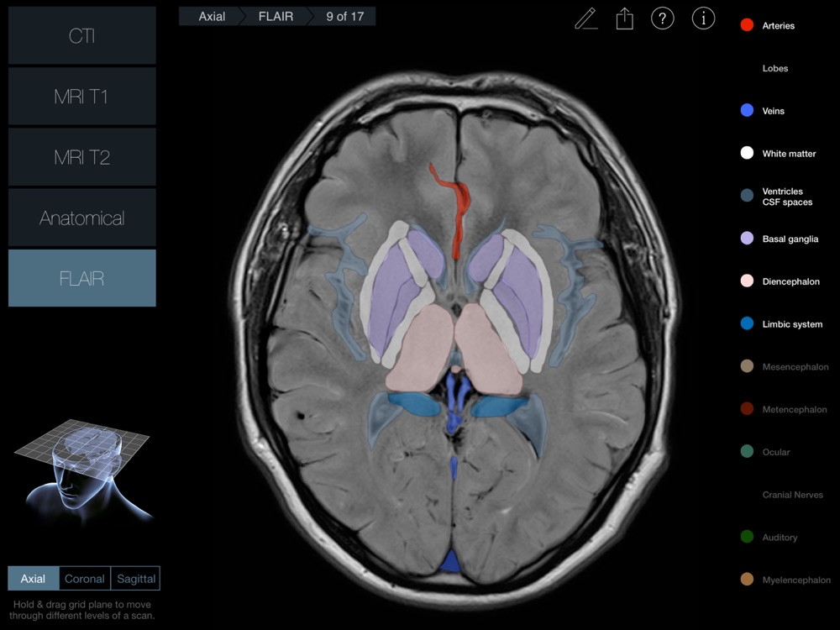
Task: Switch to the Sagittal view
Action: (135, 579)
